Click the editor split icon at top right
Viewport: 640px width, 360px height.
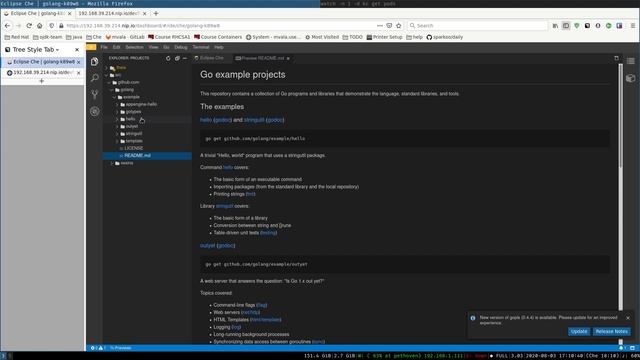(616, 58)
